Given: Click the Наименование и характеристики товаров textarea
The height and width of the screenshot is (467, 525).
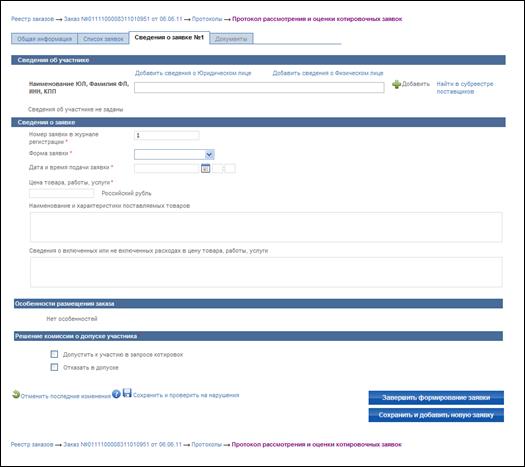Looking at the screenshot, I should [266, 227].
